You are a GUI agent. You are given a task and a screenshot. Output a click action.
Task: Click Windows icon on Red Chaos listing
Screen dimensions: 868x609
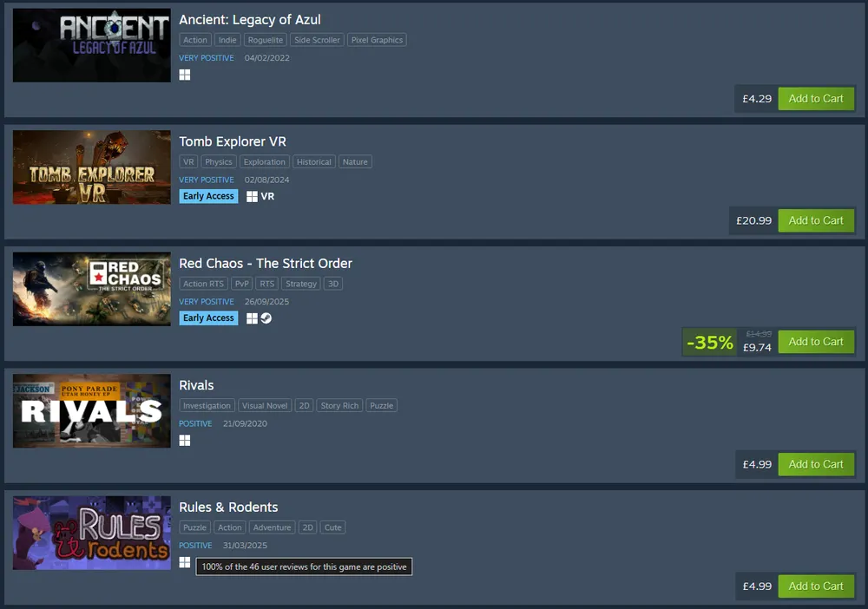252,318
